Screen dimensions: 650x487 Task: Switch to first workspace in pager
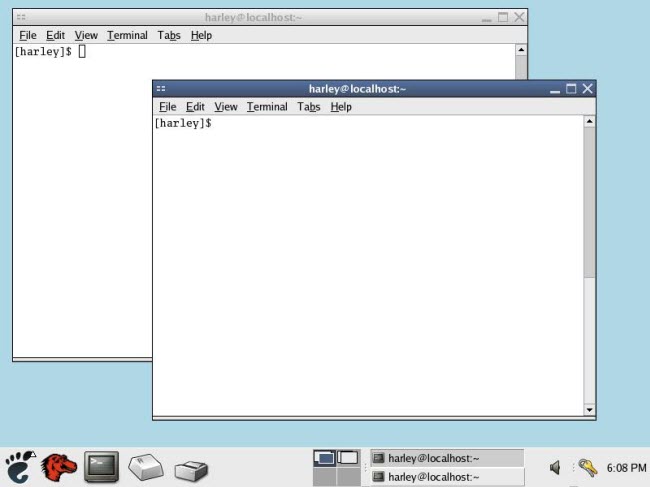pyautogui.click(x=325, y=458)
